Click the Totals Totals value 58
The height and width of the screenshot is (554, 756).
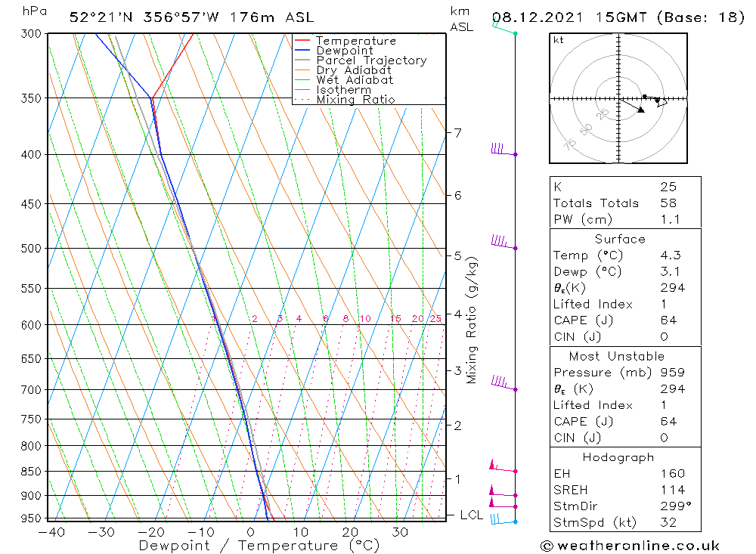668,203
